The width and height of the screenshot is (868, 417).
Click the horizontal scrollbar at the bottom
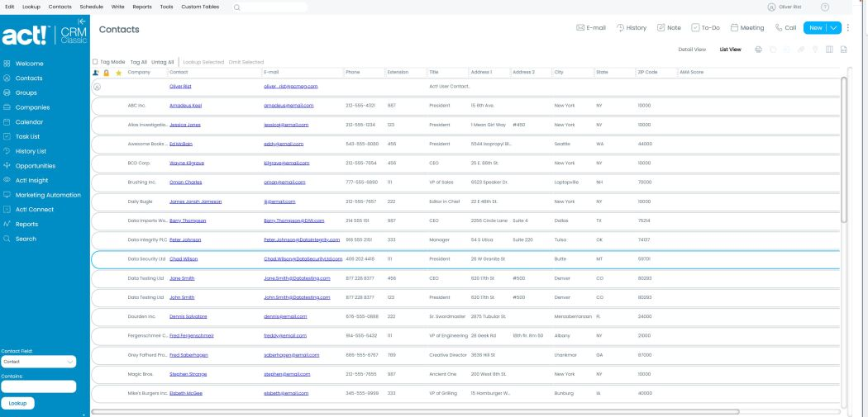(x=415, y=411)
